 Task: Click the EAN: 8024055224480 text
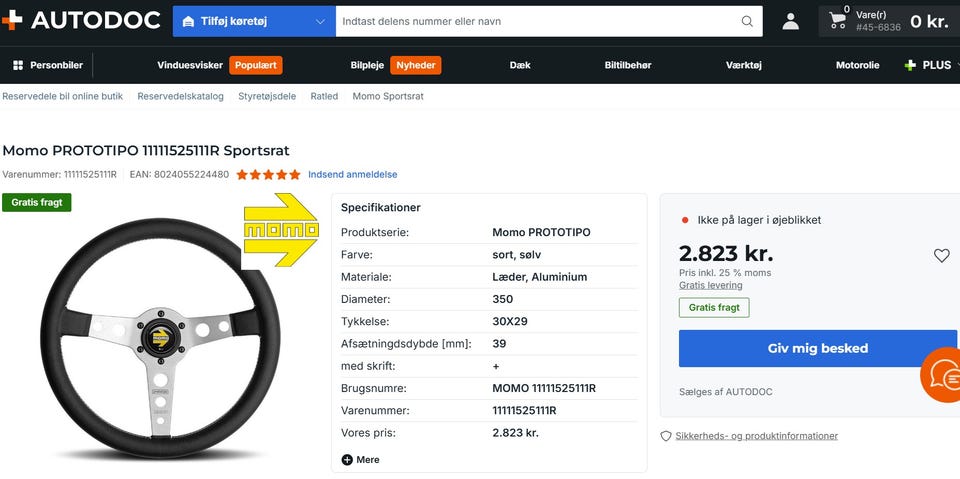[179, 175]
